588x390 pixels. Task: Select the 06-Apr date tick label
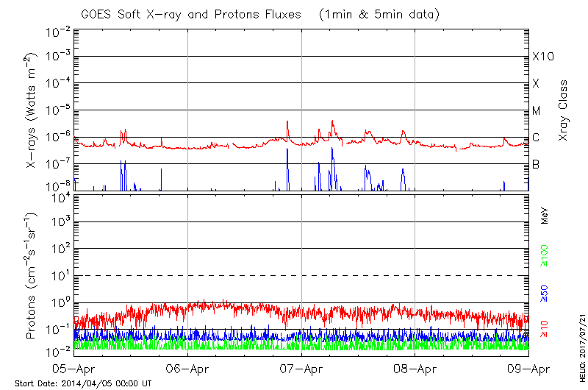[187, 367]
